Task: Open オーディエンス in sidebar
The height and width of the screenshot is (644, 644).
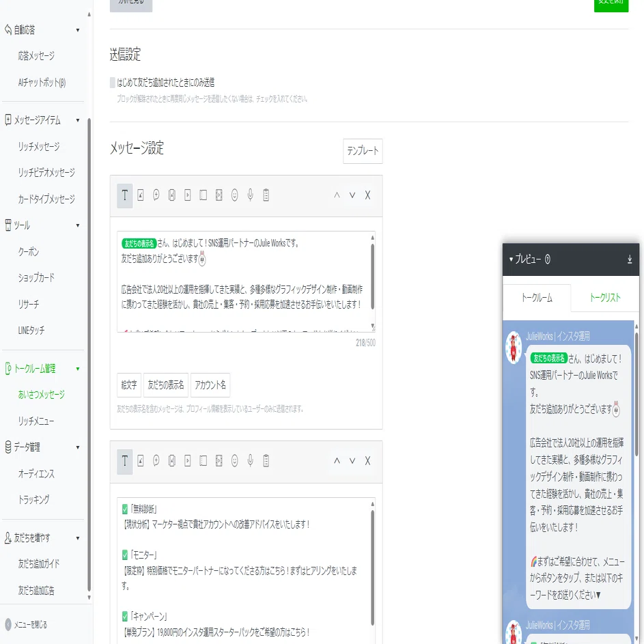Action: click(x=36, y=474)
